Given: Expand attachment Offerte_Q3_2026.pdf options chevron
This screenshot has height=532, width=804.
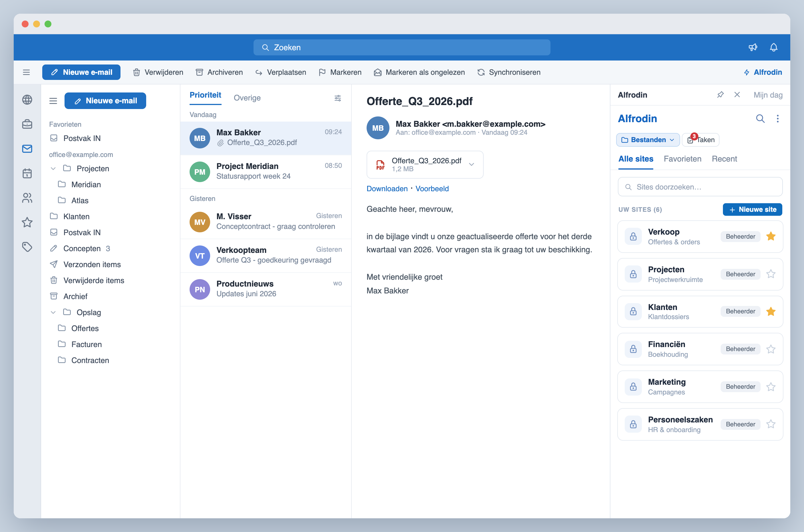Looking at the screenshot, I should (471, 165).
